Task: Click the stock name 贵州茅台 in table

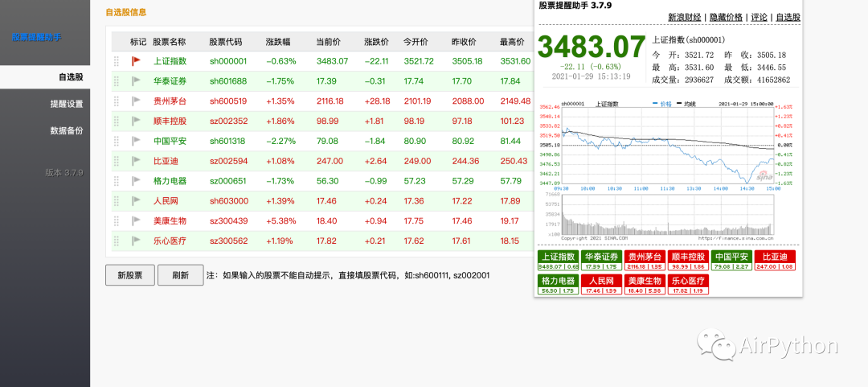Action: pyautogui.click(x=170, y=101)
